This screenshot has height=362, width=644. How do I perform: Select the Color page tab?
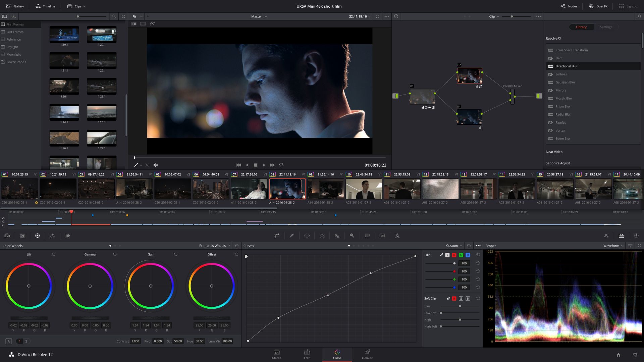point(337,354)
